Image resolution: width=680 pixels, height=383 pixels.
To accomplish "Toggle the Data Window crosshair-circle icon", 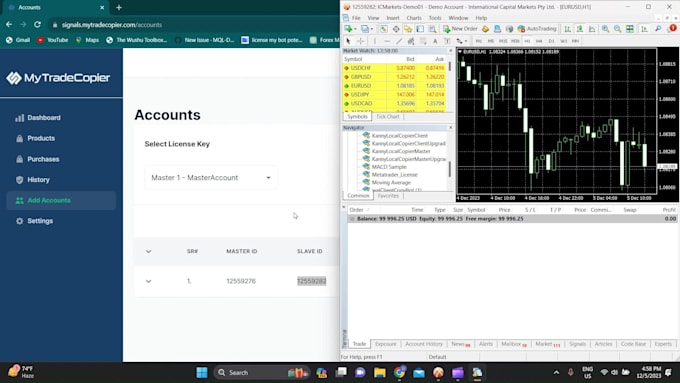I will tap(396, 29).
